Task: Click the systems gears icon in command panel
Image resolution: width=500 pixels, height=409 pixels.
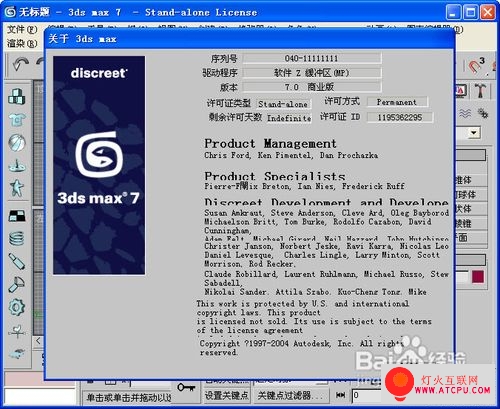Action: coord(482,114)
